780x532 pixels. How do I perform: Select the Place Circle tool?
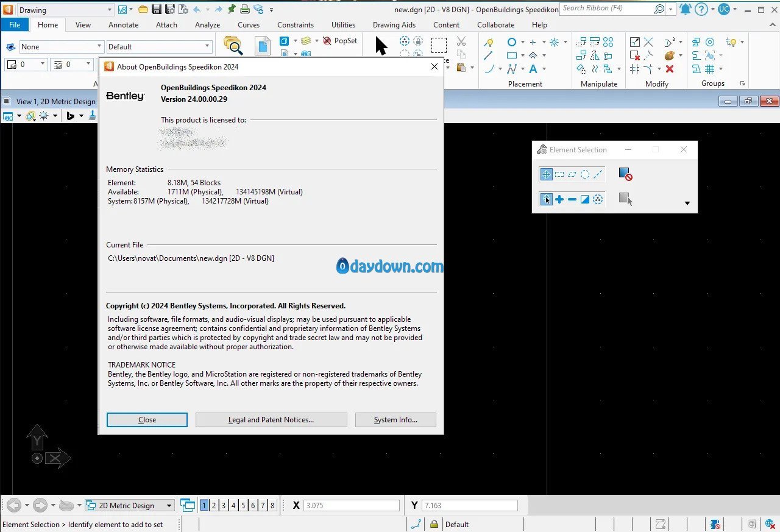tap(512, 42)
